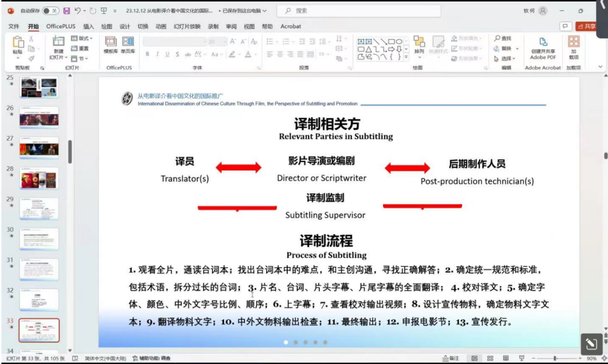Screen dimensions: 608x364
Task: Click the 共享 share button
Action: pyautogui.click(x=586, y=26)
